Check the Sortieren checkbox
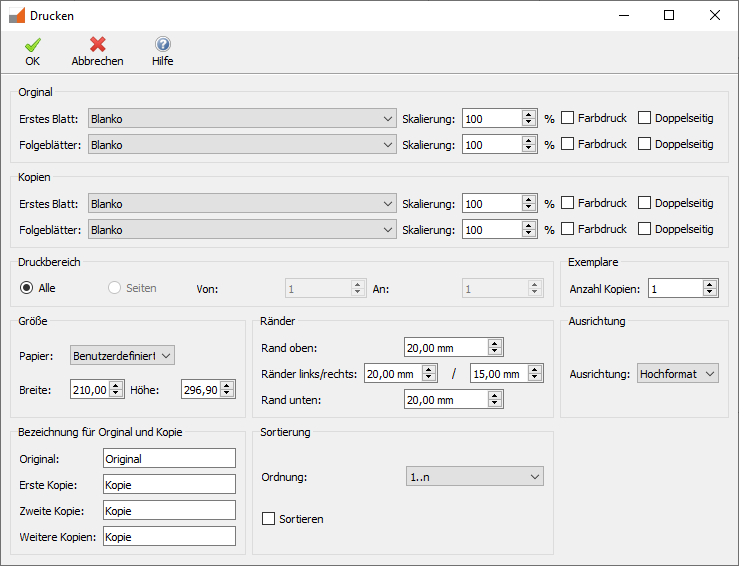The width and height of the screenshot is (739, 566). coord(268,519)
